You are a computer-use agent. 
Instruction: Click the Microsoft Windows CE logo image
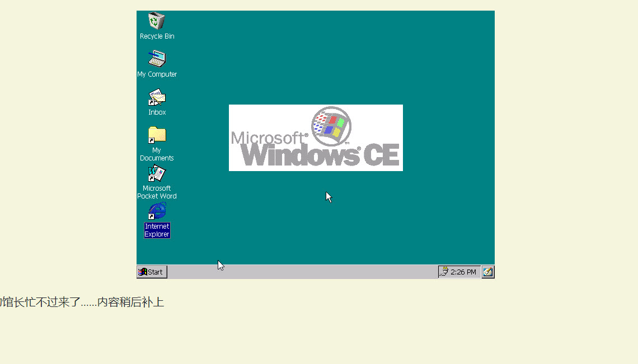pos(316,138)
